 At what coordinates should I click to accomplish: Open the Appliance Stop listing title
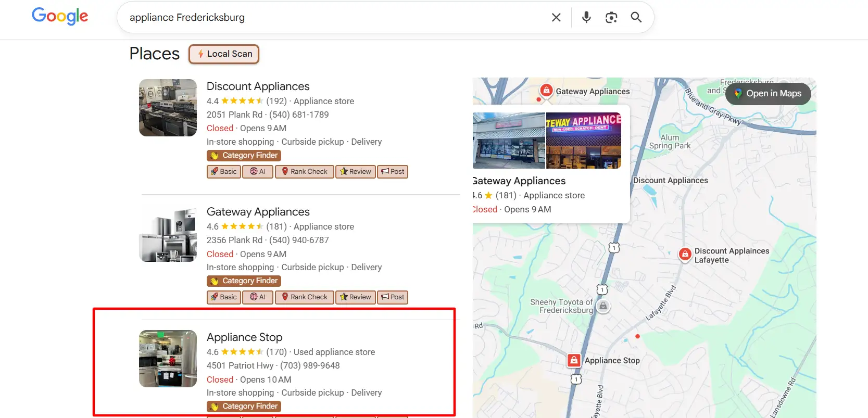point(244,337)
